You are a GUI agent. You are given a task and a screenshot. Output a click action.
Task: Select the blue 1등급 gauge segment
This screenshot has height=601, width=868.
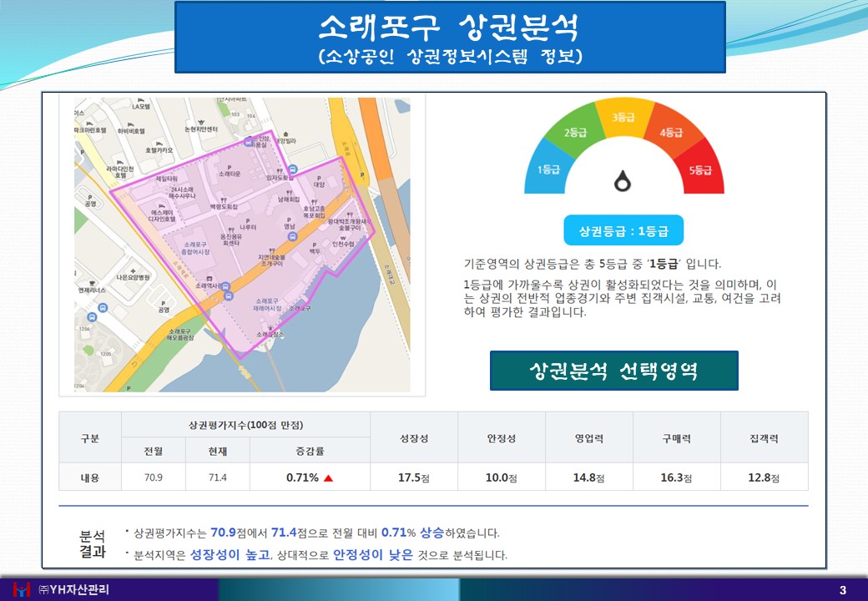(548, 169)
